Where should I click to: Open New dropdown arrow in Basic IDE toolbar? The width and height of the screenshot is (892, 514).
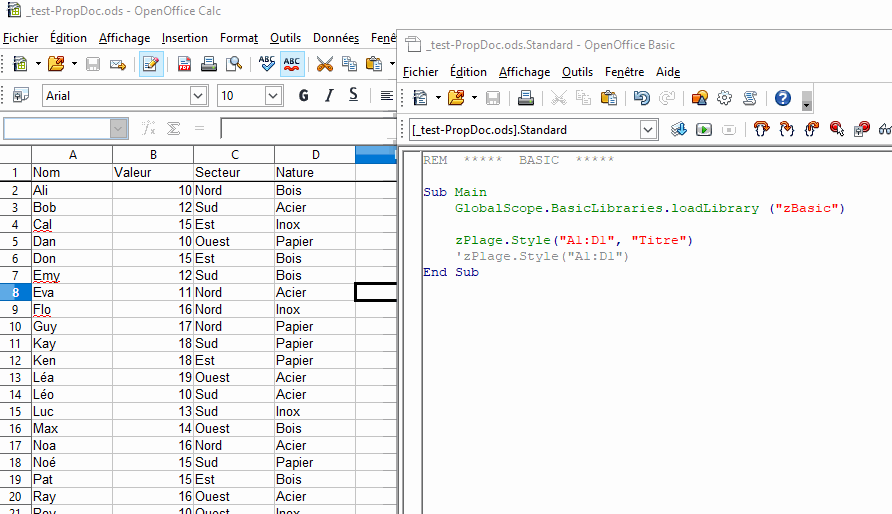coord(438,98)
